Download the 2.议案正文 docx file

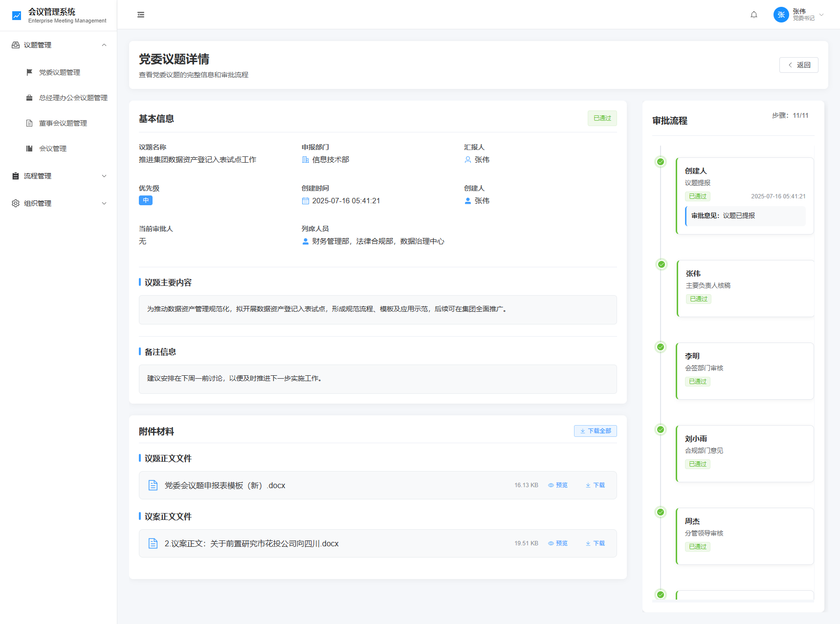tap(595, 543)
